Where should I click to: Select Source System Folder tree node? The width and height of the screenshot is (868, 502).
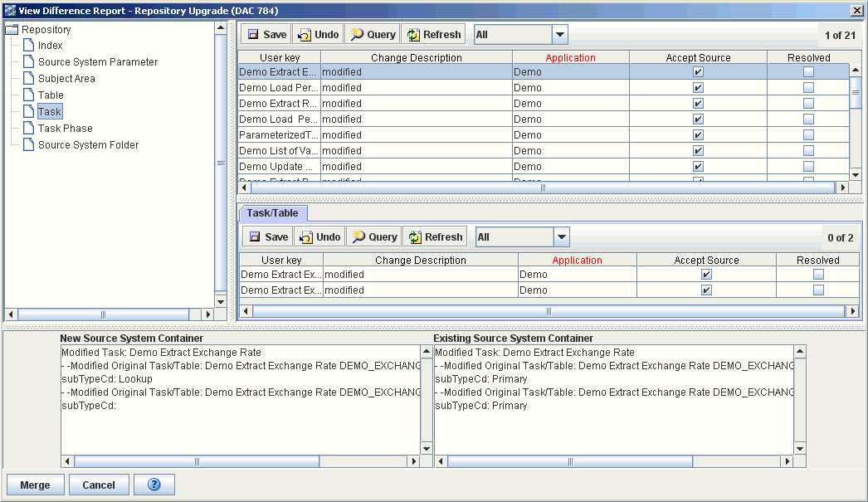coord(88,145)
